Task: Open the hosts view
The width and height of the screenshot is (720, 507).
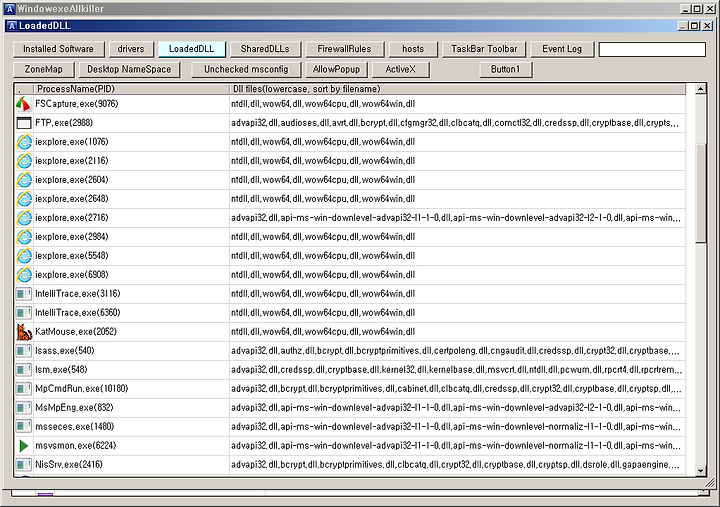Action: pyautogui.click(x=413, y=49)
